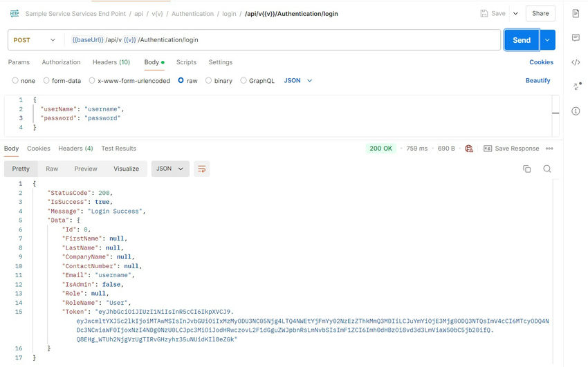Toggle the word wrap icon in response toolbar
Viewport: 588px width, 367px height.
click(202, 169)
